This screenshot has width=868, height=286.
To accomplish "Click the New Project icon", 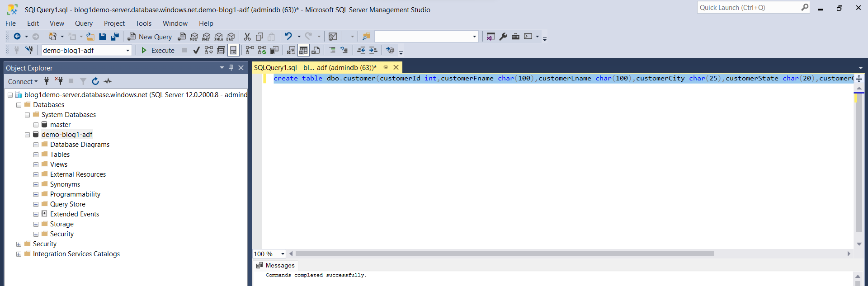I will pyautogui.click(x=53, y=37).
